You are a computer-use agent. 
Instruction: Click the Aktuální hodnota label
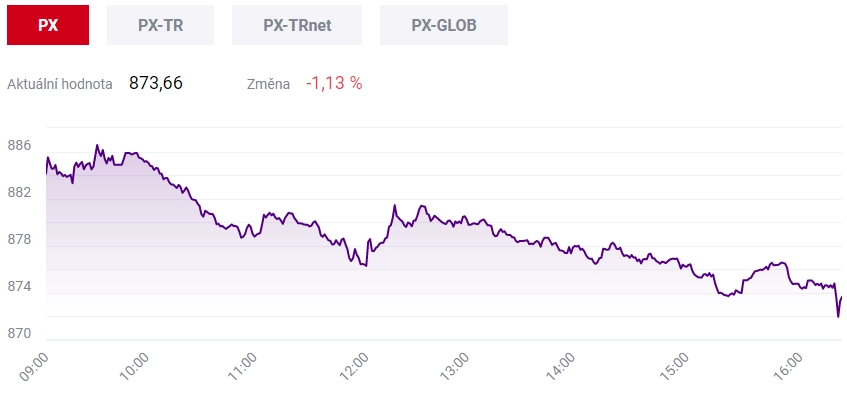pyautogui.click(x=60, y=84)
